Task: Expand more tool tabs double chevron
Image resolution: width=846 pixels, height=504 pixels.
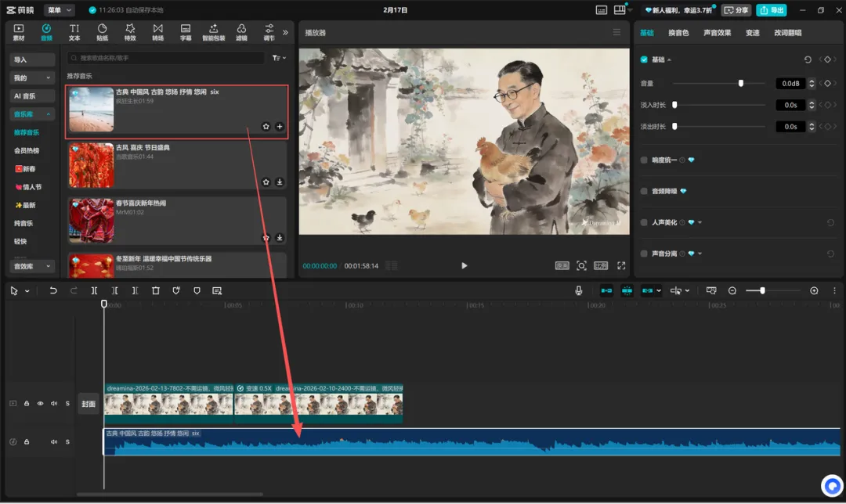Action: click(285, 32)
